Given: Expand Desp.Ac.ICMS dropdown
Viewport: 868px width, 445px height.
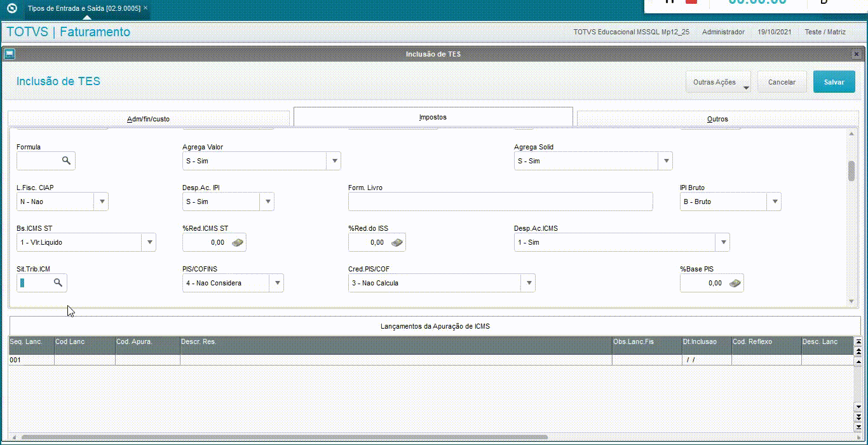Looking at the screenshot, I should point(723,242).
